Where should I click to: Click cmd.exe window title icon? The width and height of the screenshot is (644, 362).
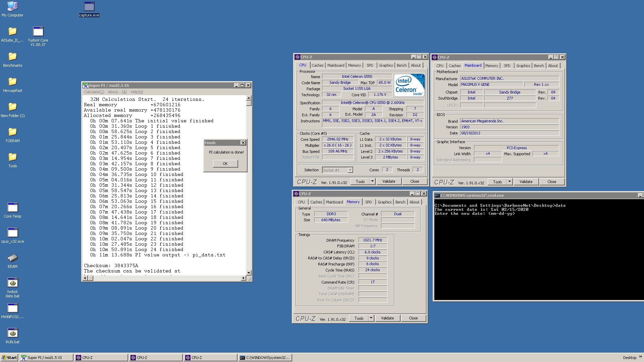[x=437, y=195]
